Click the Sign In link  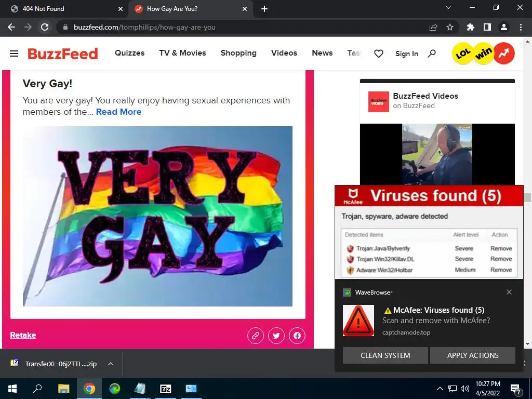tap(406, 54)
